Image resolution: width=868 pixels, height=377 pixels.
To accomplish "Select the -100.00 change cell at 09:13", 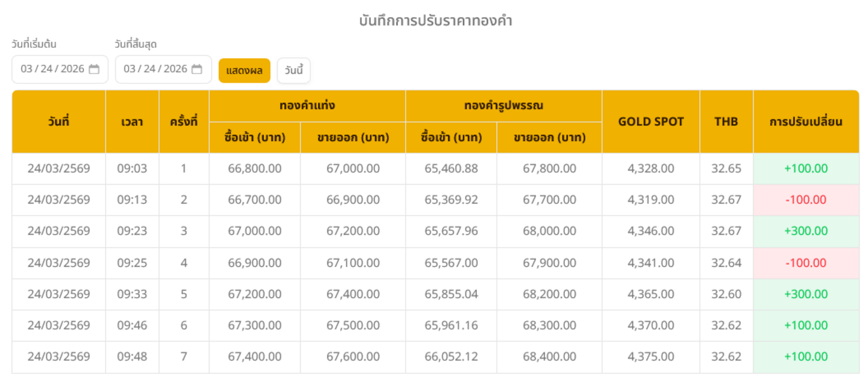I will pyautogui.click(x=806, y=200).
